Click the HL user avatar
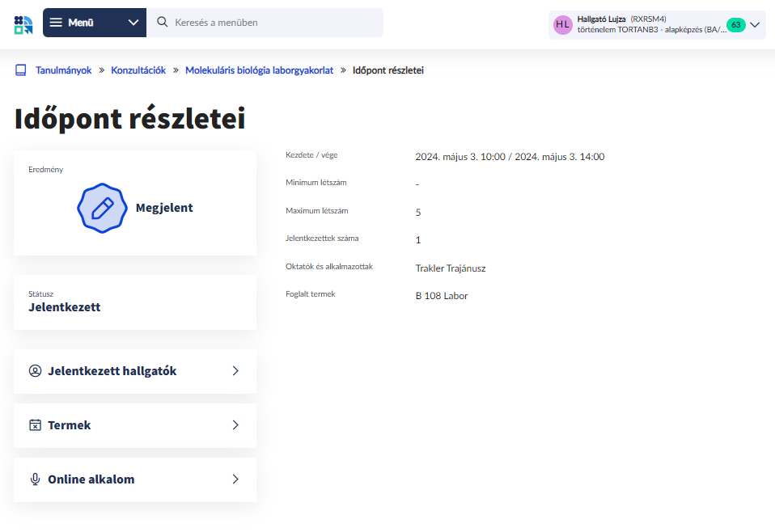The height and width of the screenshot is (532, 775). pyautogui.click(x=562, y=24)
